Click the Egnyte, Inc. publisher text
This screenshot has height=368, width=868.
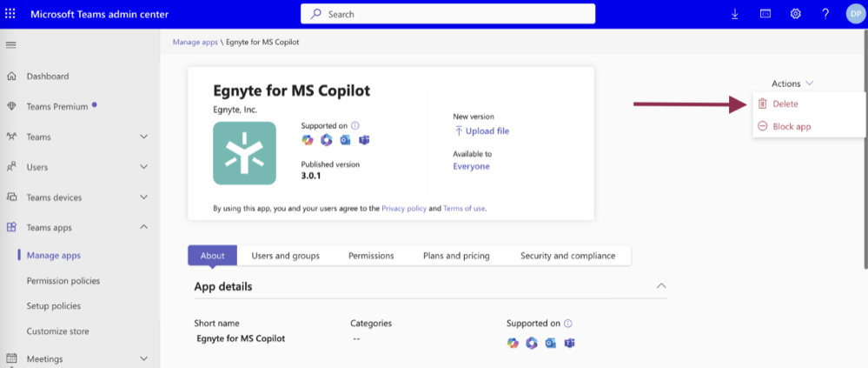pyautogui.click(x=235, y=110)
